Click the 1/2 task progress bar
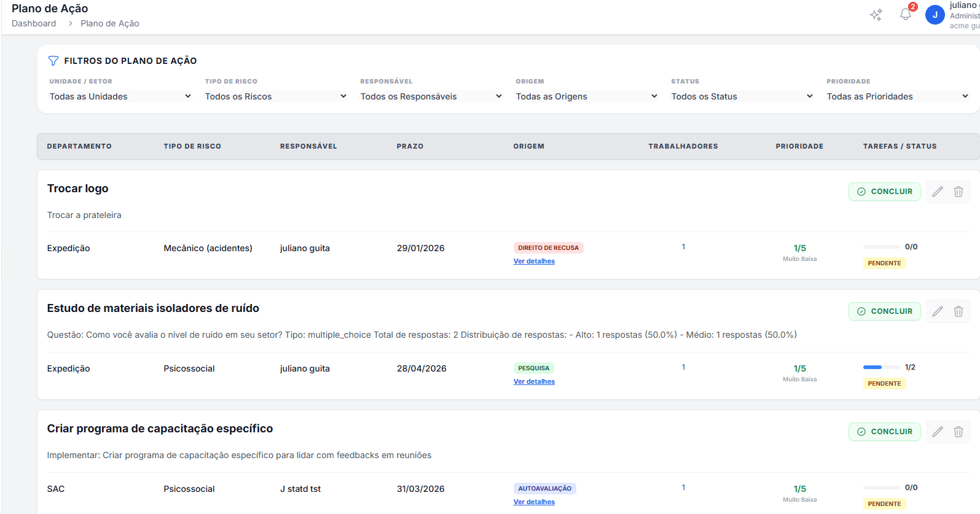Viewport: 980px width, 514px height. pyautogui.click(x=881, y=367)
